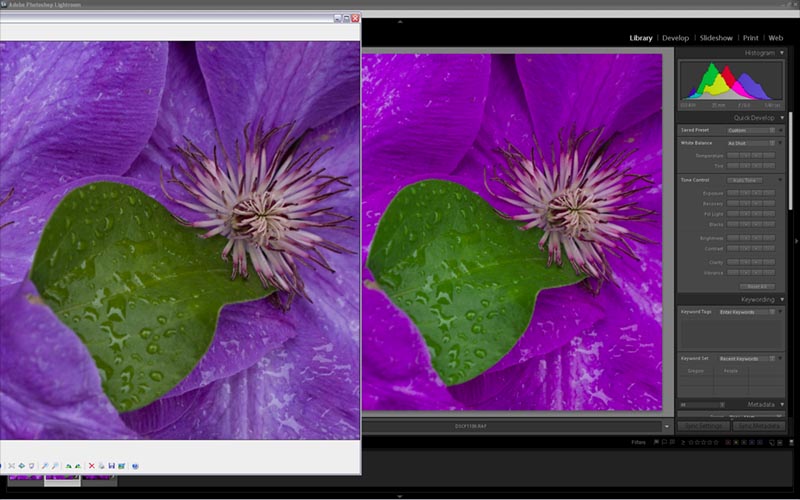This screenshot has width=800, height=500.
Task: Click the top panel collapse arrow
Action: coord(400,21)
